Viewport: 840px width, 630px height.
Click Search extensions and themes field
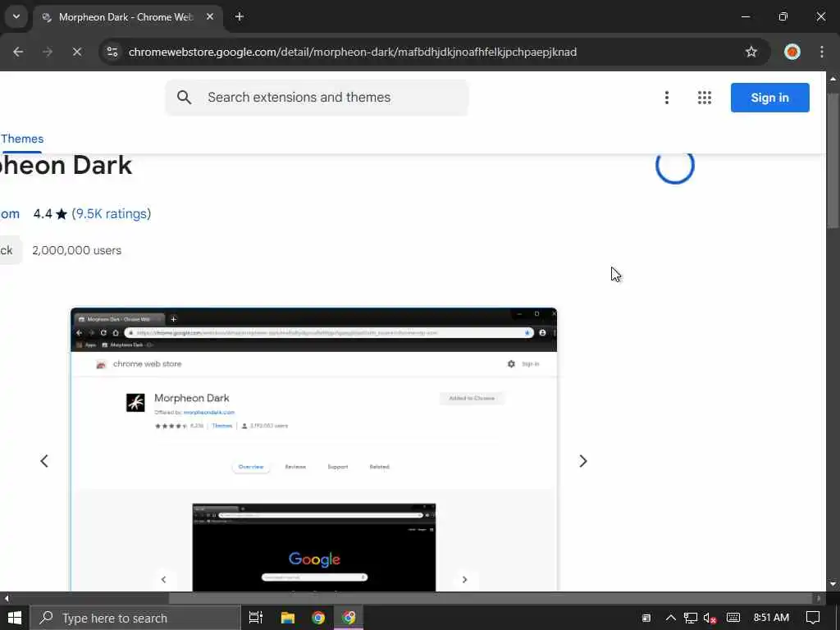click(317, 98)
